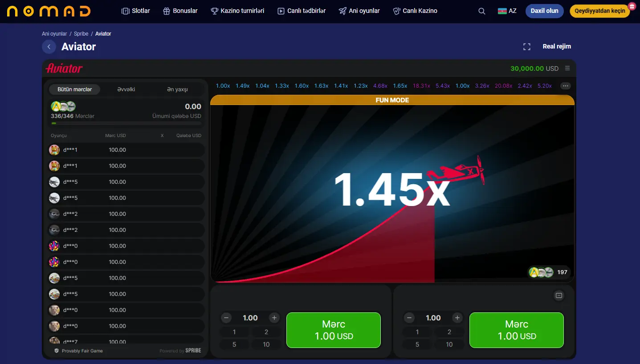This screenshot has width=640, height=364.
Task: Open the AZ language selector
Action: [x=507, y=11]
